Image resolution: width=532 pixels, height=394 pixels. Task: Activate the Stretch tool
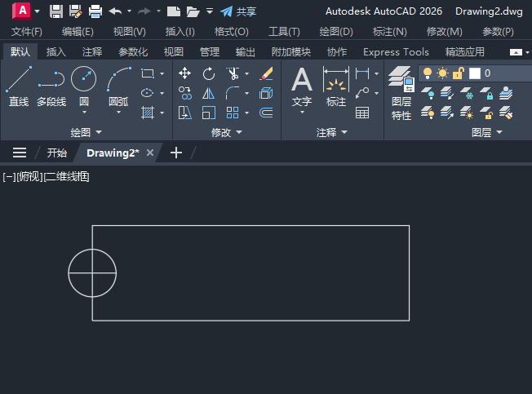[185, 113]
